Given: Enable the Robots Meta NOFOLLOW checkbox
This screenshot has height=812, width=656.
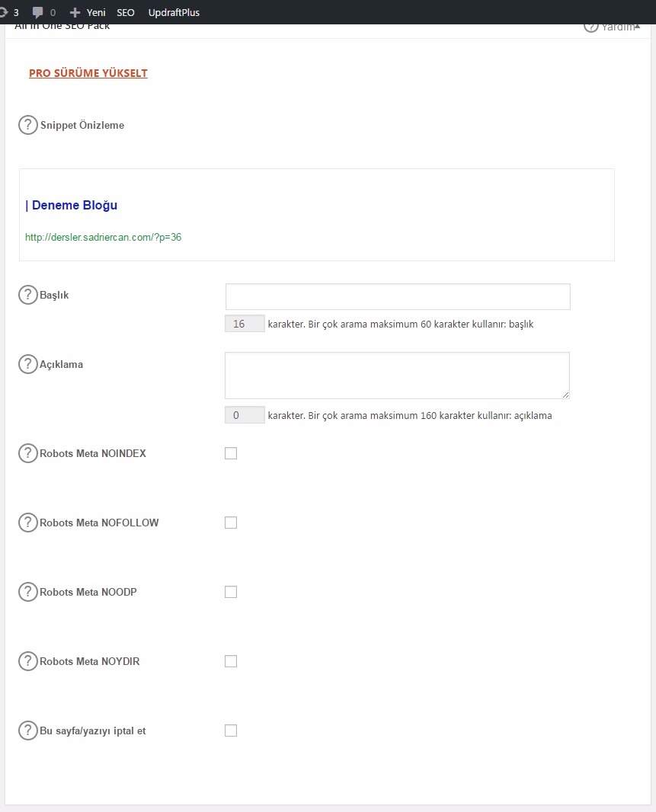Looking at the screenshot, I should pos(231,523).
